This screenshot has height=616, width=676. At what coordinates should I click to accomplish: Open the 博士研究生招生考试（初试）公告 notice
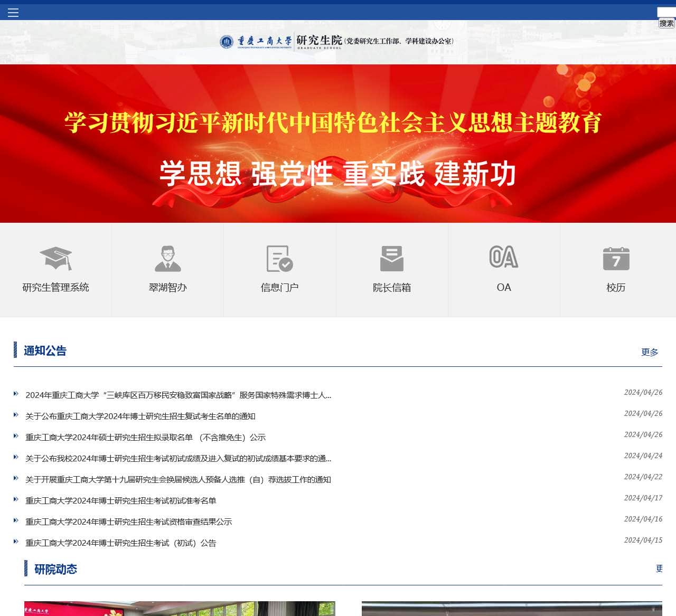click(120, 543)
